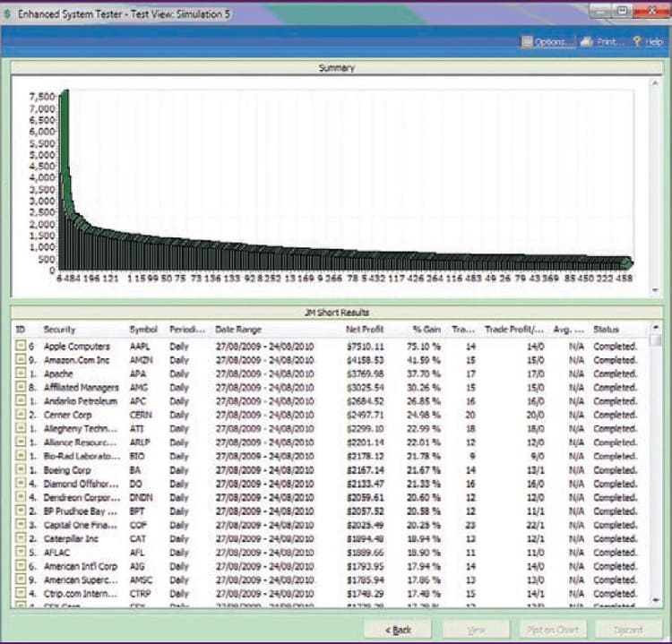This screenshot has height=644, width=672.
Task: Sort results by Net Profit column
Action: pyautogui.click(x=365, y=330)
